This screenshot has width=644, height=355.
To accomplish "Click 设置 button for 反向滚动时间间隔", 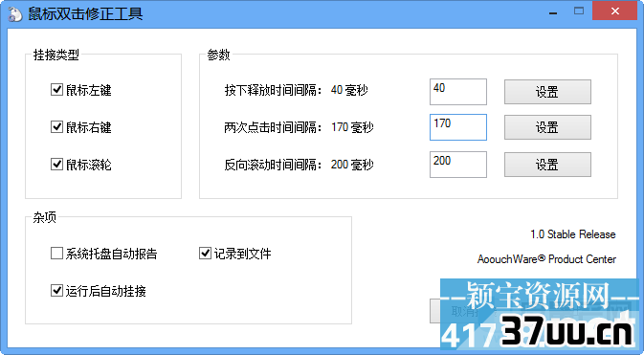I will [x=547, y=165].
